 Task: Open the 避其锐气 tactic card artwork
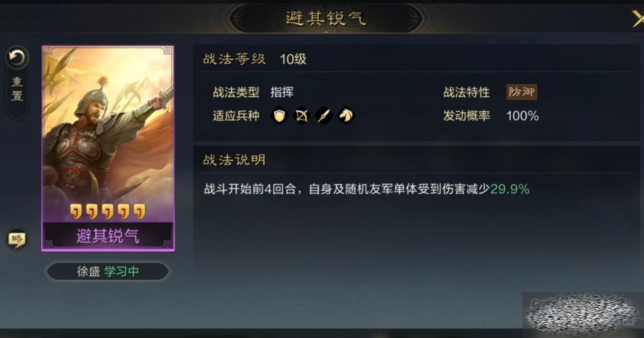pos(108,132)
